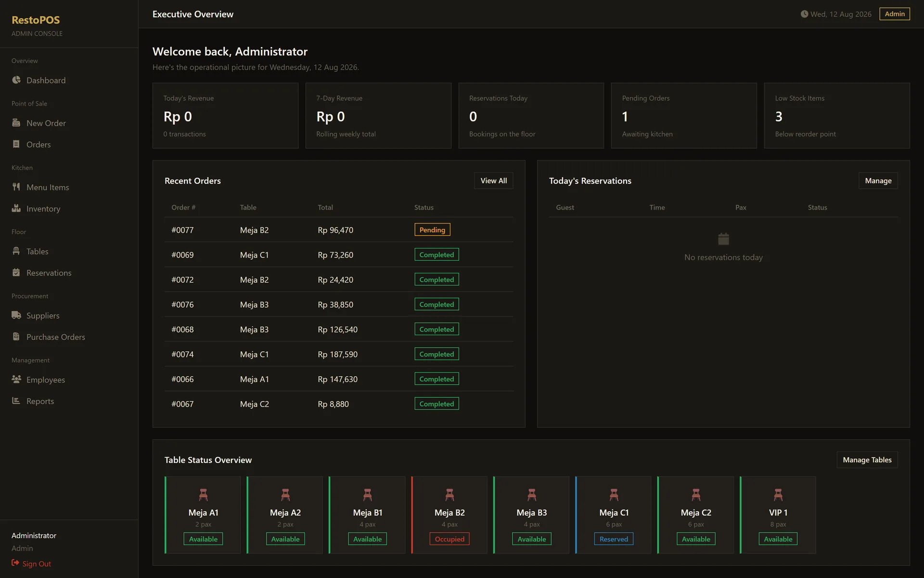Open Suppliers from Procurement section
The image size is (924, 578).
tap(69, 315)
